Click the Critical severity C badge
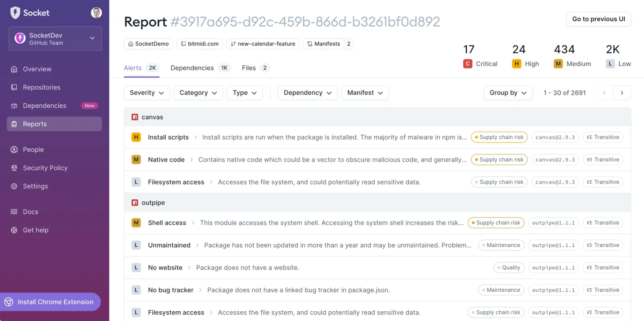Viewport: 644px width, 321px height. click(468, 64)
